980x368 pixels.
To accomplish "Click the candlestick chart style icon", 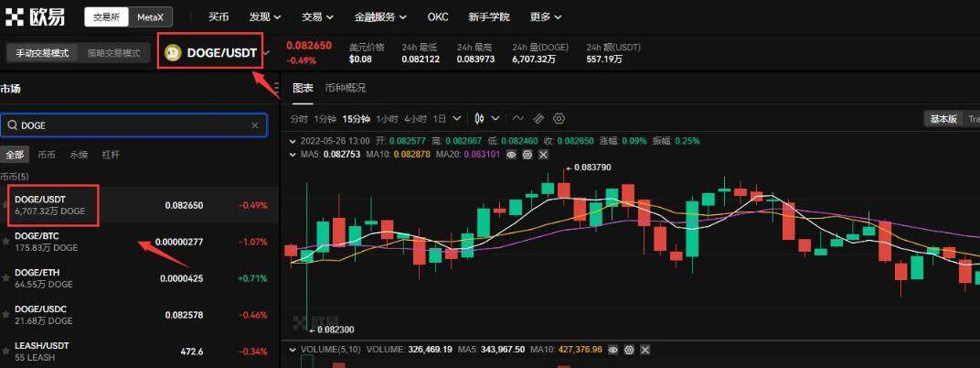I will (479, 118).
